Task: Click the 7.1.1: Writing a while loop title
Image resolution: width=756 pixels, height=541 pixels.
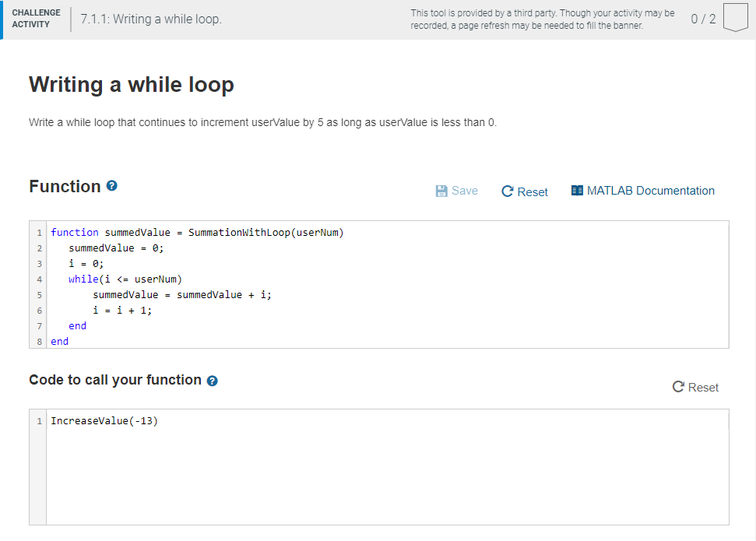Action: point(151,19)
